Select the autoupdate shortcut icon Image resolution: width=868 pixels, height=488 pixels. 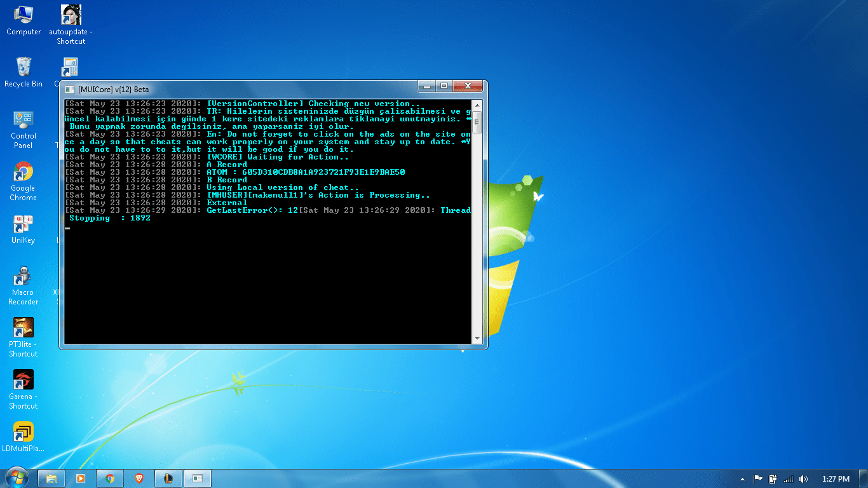(x=71, y=25)
